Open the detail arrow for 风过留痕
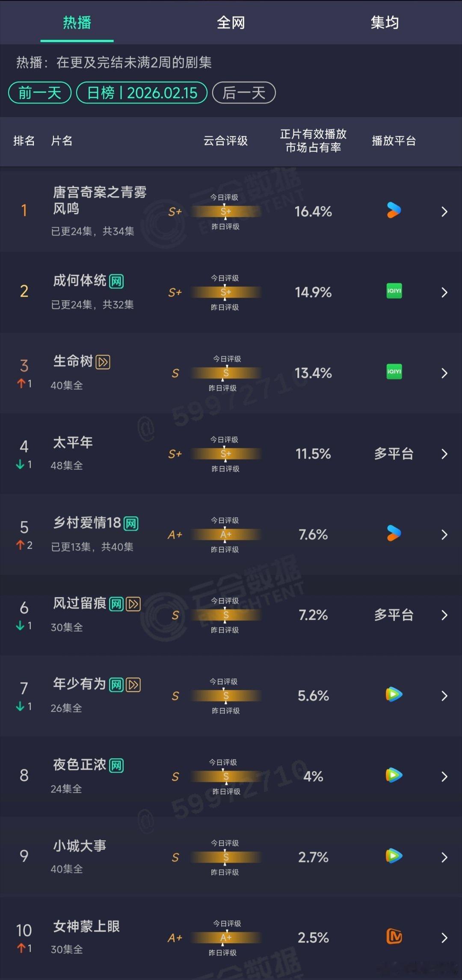Viewport: 462px width, 980px height. (x=444, y=615)
